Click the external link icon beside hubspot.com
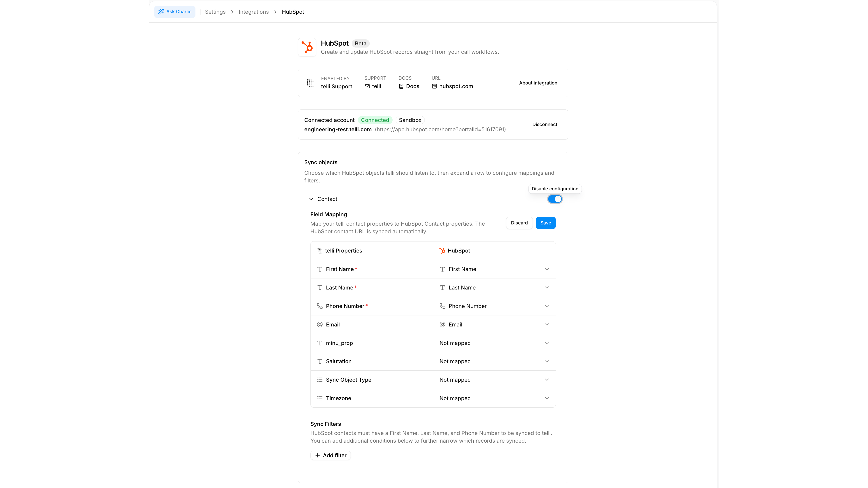868x488 pixels. [x=434, y=86]
